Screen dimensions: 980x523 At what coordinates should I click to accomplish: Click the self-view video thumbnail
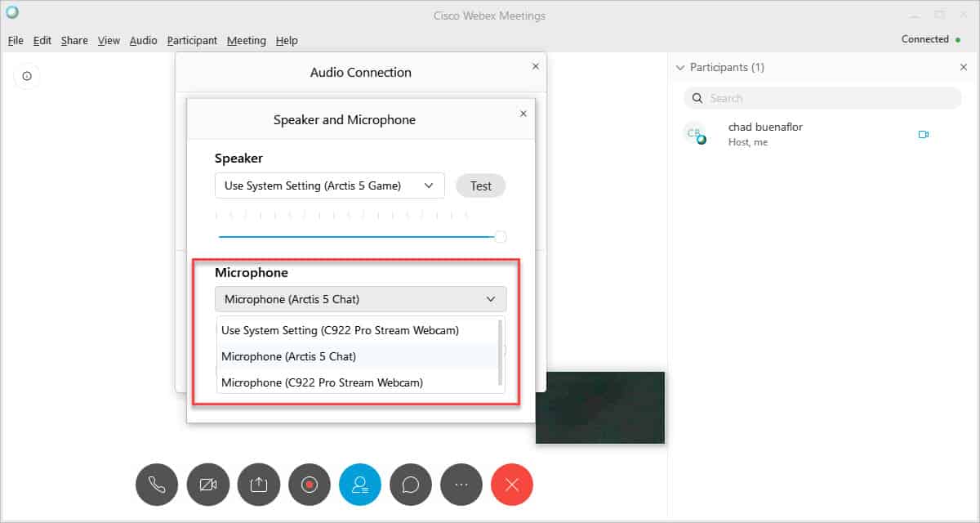[600, 408]
